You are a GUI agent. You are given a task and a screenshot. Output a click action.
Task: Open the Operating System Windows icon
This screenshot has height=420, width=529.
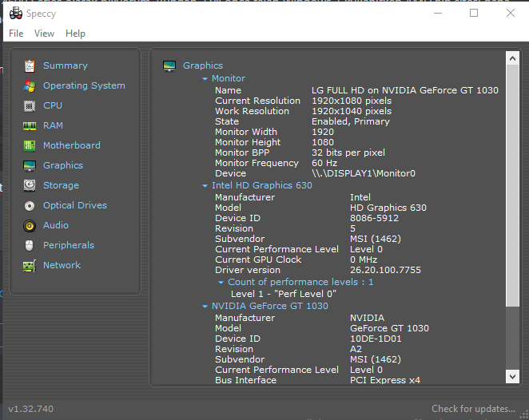tap(30, 85)
